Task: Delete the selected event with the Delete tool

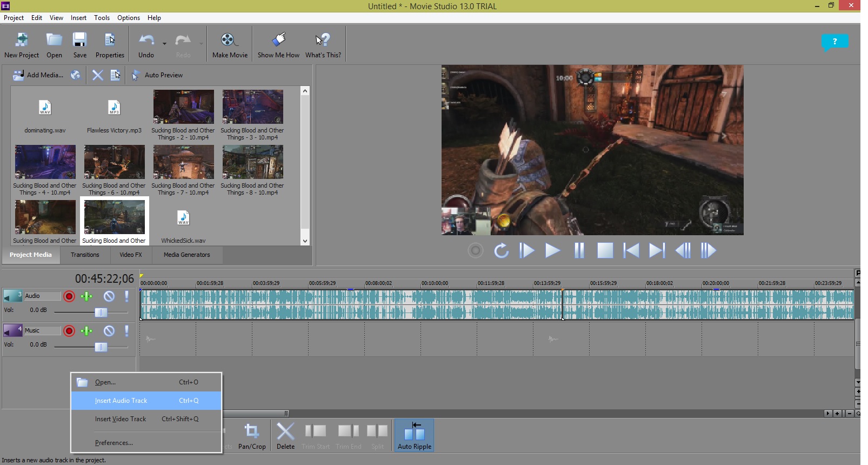Action: [x=285, y=436]
